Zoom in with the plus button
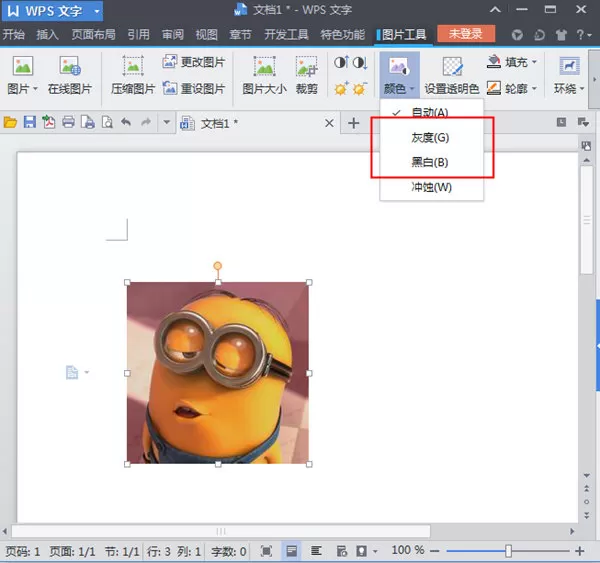 point(580,551)
